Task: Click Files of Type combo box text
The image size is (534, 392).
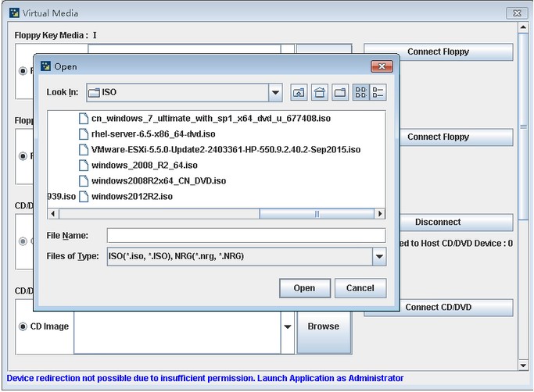Action: (x=176, y=256)
